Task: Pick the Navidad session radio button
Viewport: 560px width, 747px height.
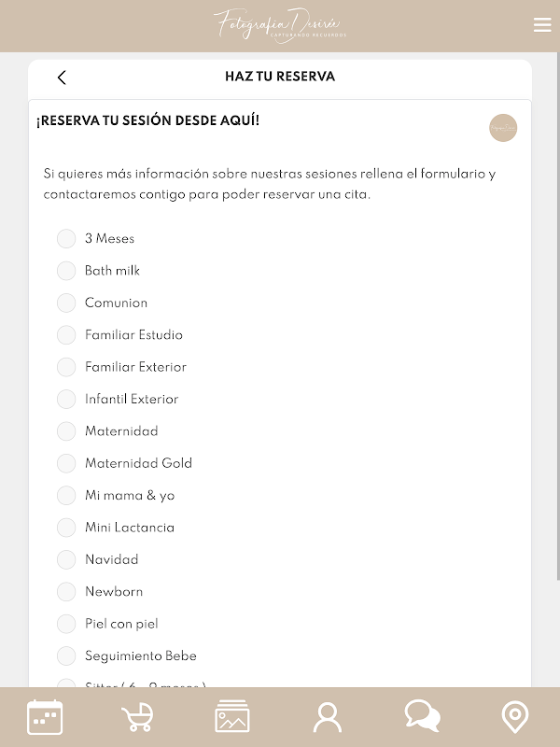Action: pyautogui.click(x=66, y=559)
